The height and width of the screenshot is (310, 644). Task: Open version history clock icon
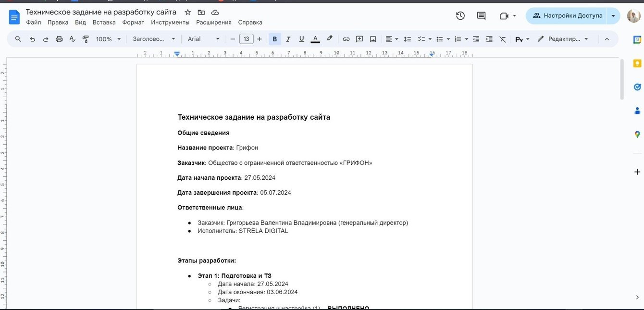[460, 16]
